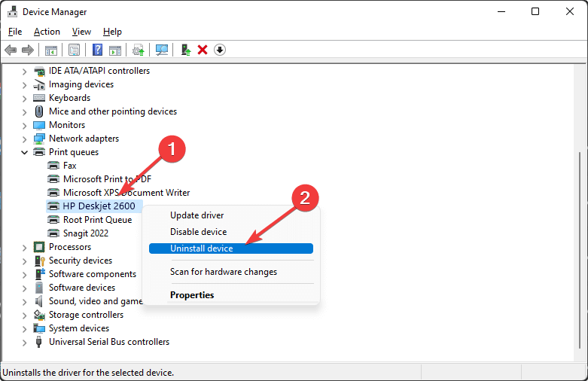Viewport: 588px width, 381px height.
Task: Select the Software devices label
Action: pyautogui.click(x=82, y=287)
